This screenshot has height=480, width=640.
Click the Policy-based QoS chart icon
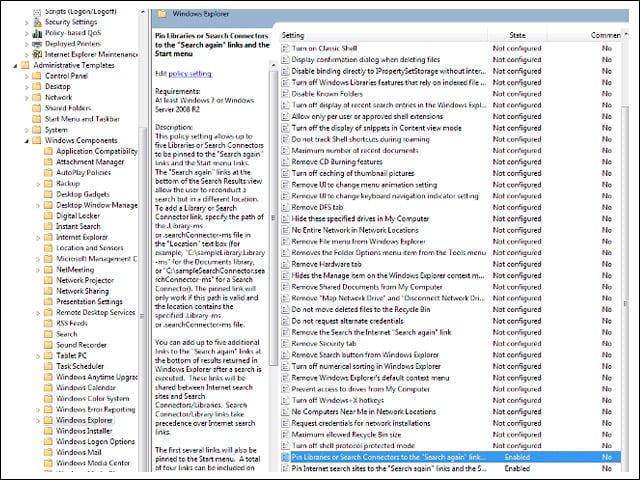[37, 33]
